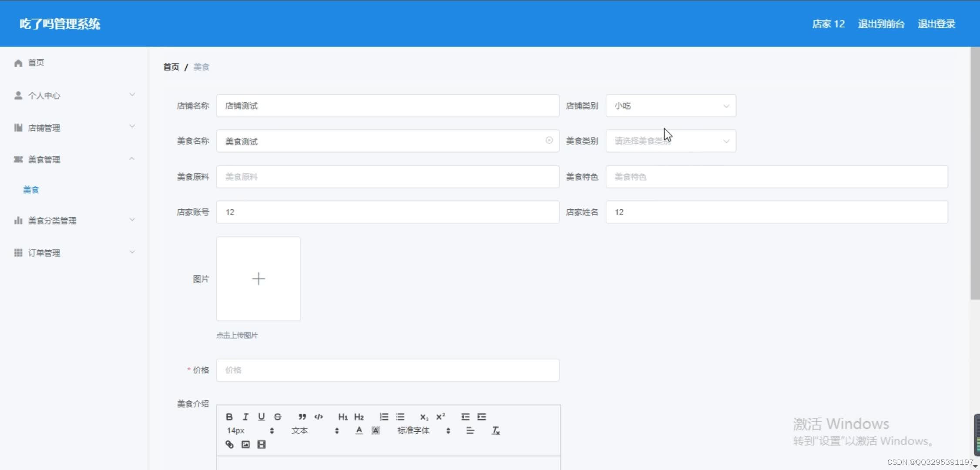Apply Heading 2 style
Image resolution: width=980 pixels, height=470 pixels.
tap(359, 417)
